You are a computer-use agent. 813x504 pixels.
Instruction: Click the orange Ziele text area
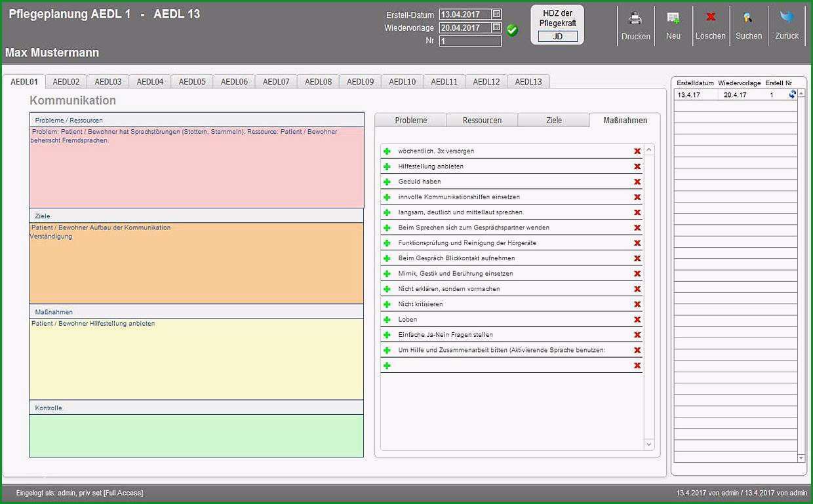click(197, 263)
